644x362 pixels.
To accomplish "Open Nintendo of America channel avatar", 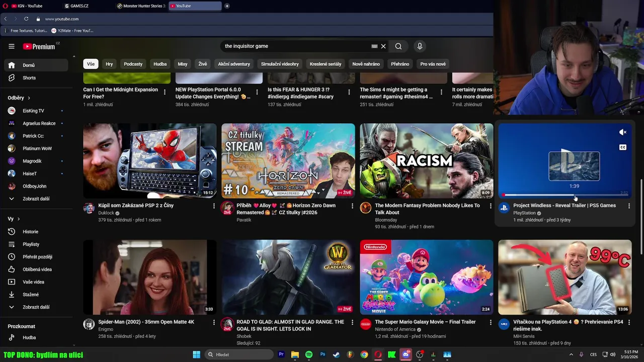I will [x=366, y=324].
